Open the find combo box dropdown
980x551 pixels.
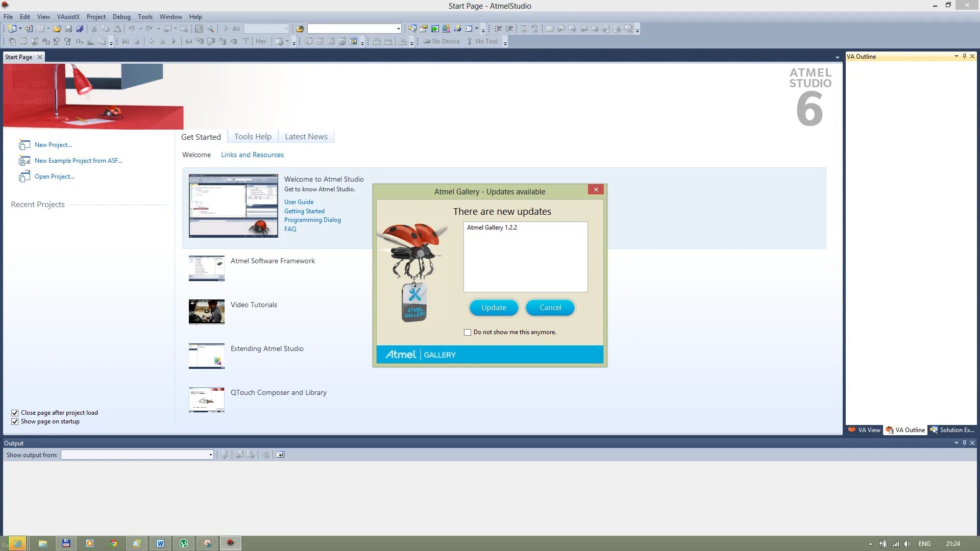point(399,29)
